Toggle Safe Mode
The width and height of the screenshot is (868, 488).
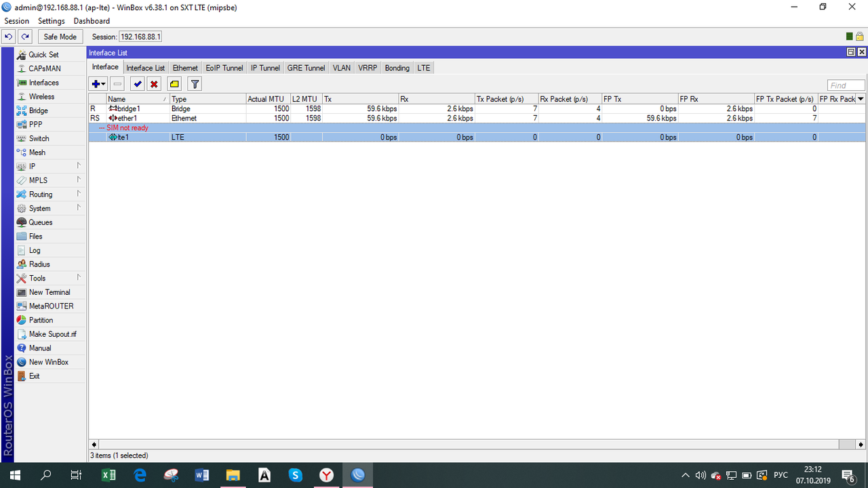click(x=60, y=37)
